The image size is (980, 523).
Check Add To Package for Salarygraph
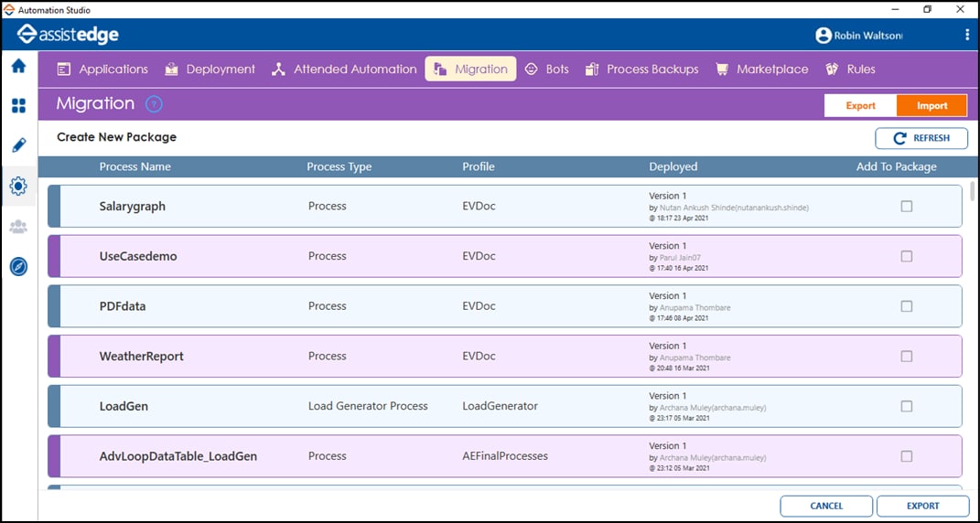coord(907,207)
